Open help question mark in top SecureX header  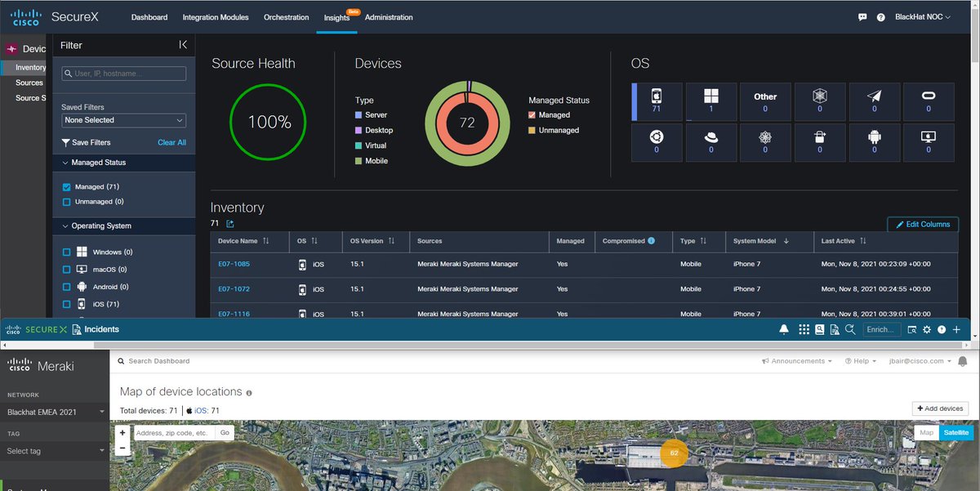click(881, 17)
